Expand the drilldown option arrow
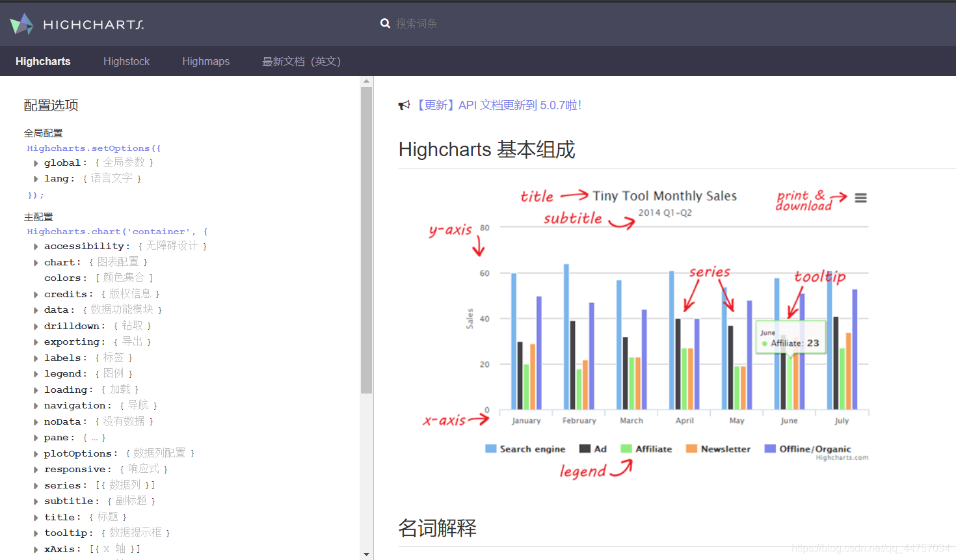 click(36, 327)
